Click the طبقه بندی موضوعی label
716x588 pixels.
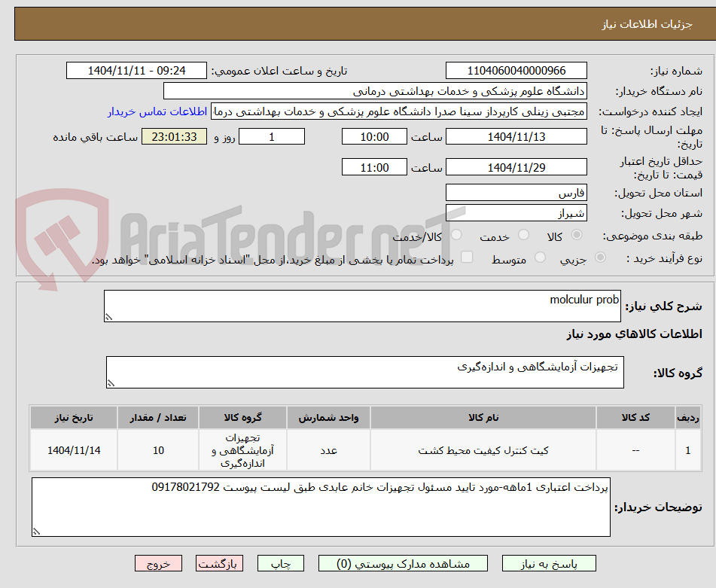(653, 236)
